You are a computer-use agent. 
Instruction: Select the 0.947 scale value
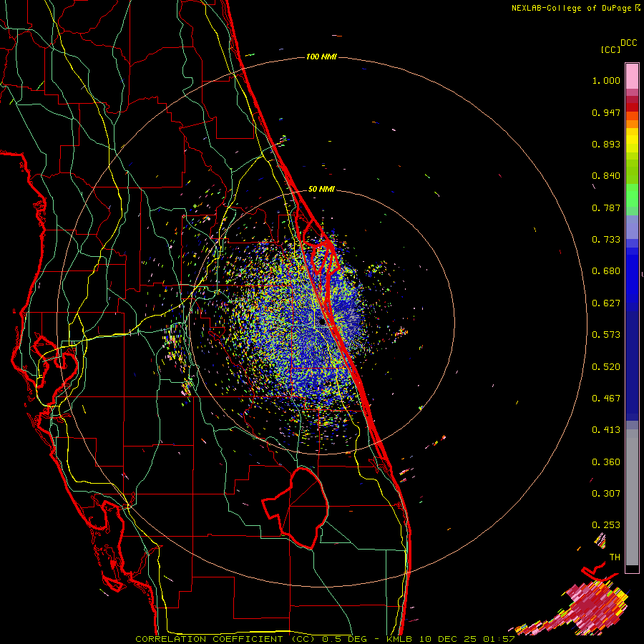[x=606, y=112]
